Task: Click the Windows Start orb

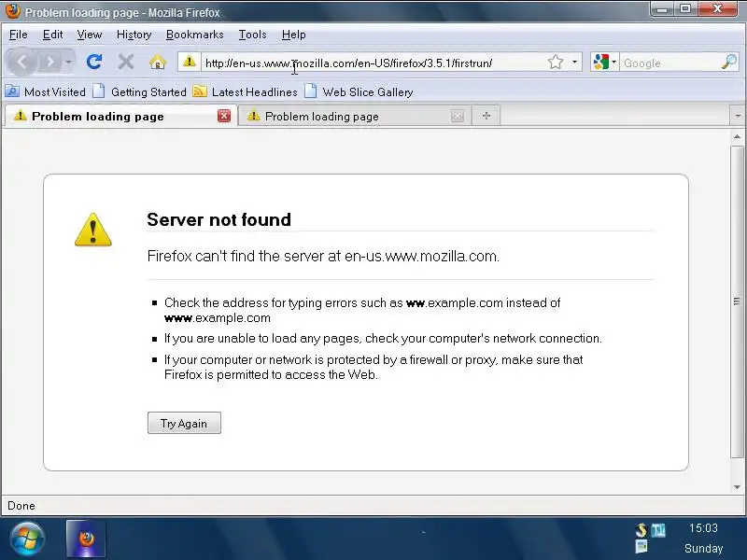Action: click(27, 539)
